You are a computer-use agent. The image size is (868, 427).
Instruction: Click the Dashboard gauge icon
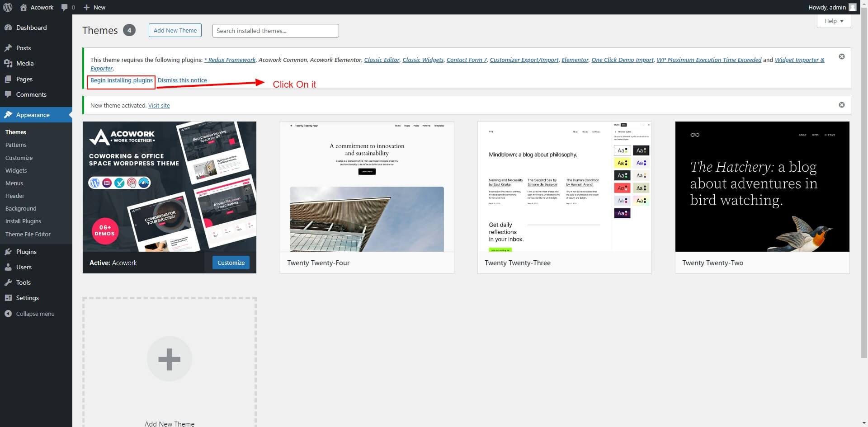pyautogui.click(x=8, y=28)
